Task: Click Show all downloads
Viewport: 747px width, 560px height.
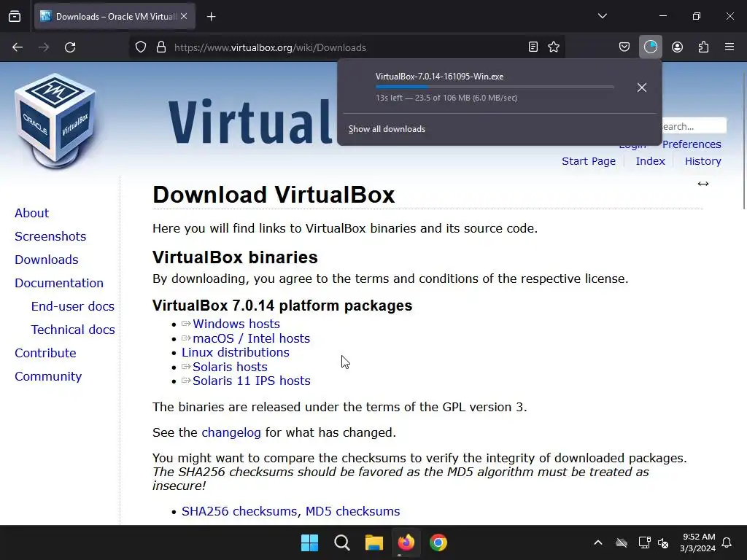Action: tap(387, 129)
